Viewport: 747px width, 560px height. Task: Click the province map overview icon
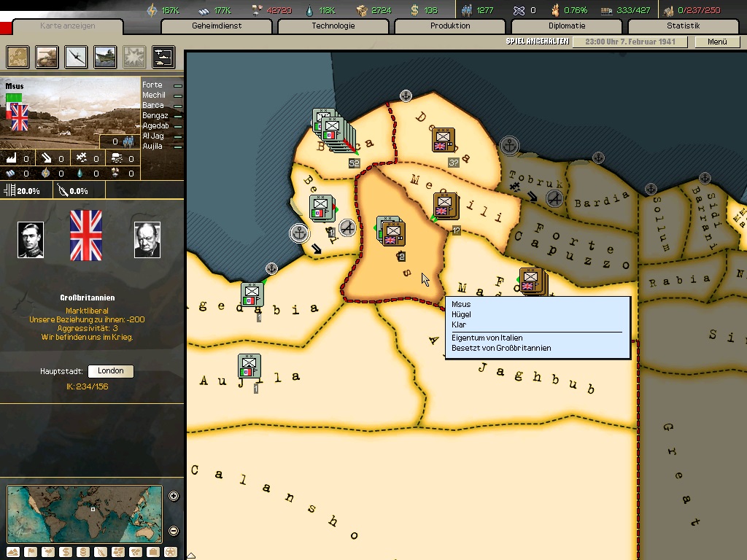pos(18,57)
